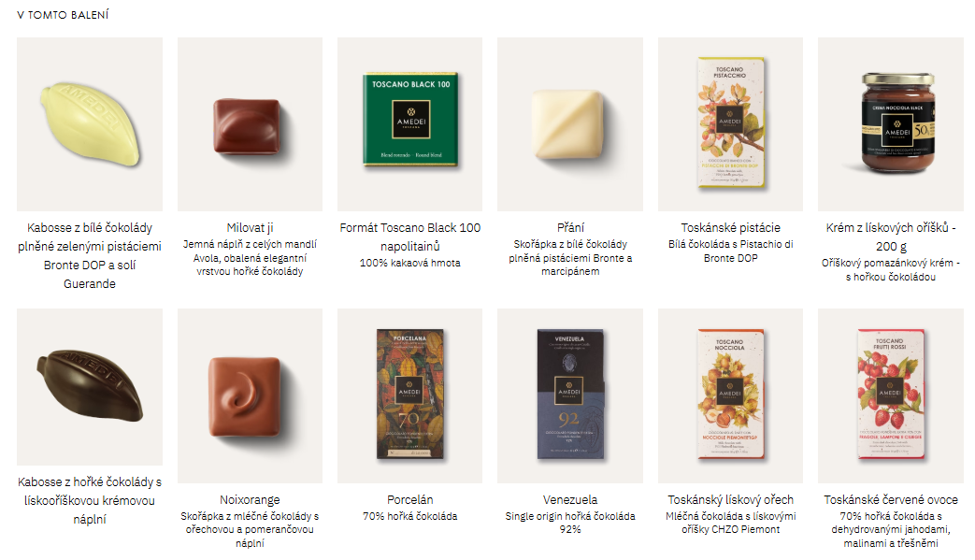Select the green Toscano Black 100 box image
975x560 pixels.
(409, 124)
